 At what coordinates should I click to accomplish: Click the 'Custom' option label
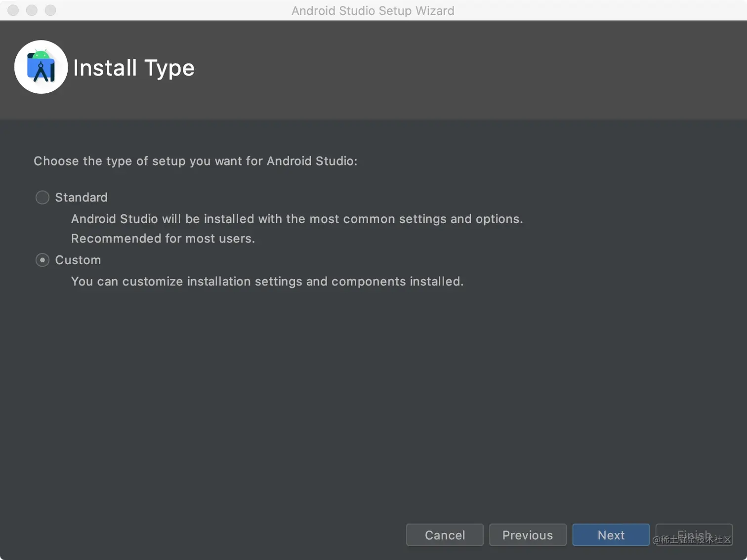[x=78, y=260]
